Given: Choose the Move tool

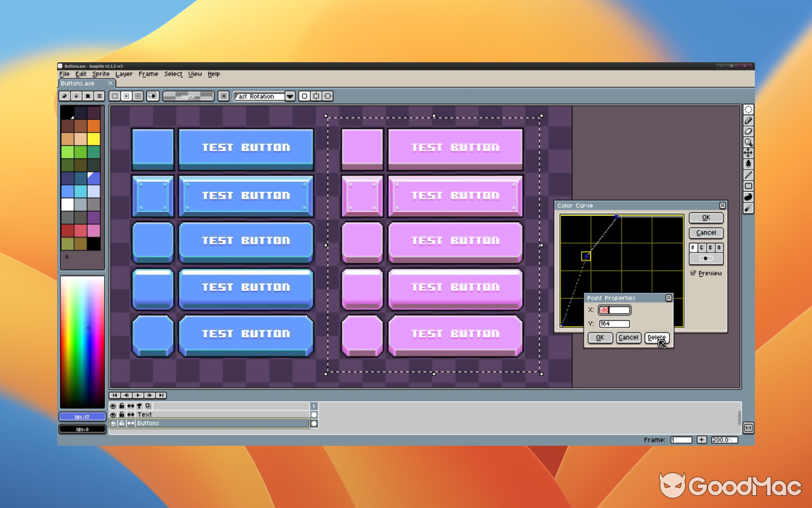Looking at the screenshot, I should 749,153.
